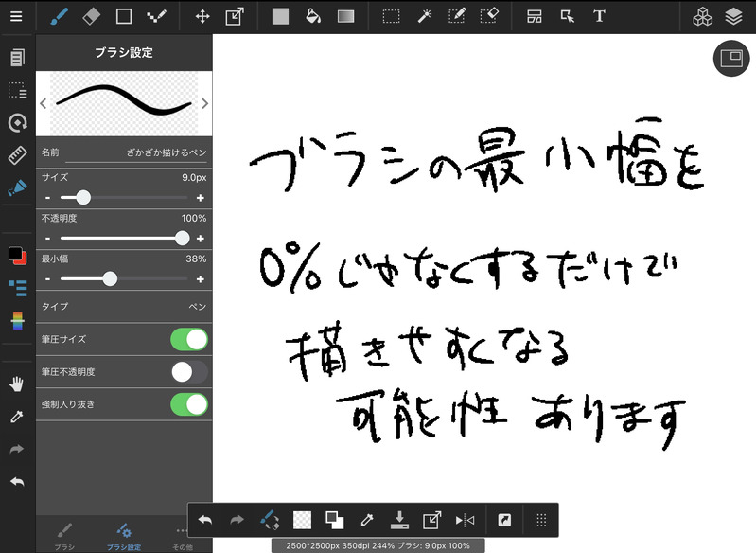The image size is (756, 553).
Task: Select the selection eraser tool
Action: [489, 16]
